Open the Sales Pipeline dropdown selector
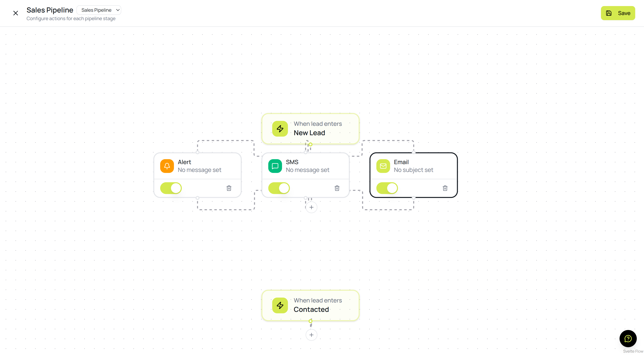This screenshot has width=644, height=355. pyautogui.click(x=99, y=10)
